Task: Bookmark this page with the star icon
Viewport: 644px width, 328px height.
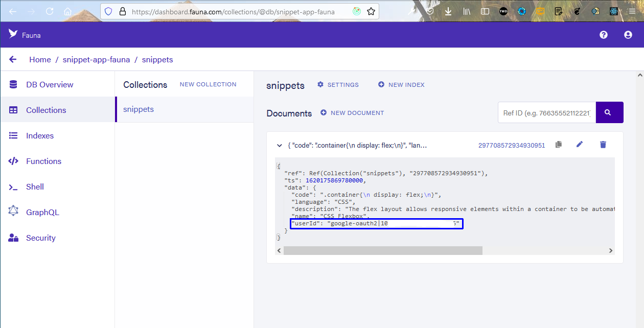Action: pyautogui.click(x=371, y=11)
